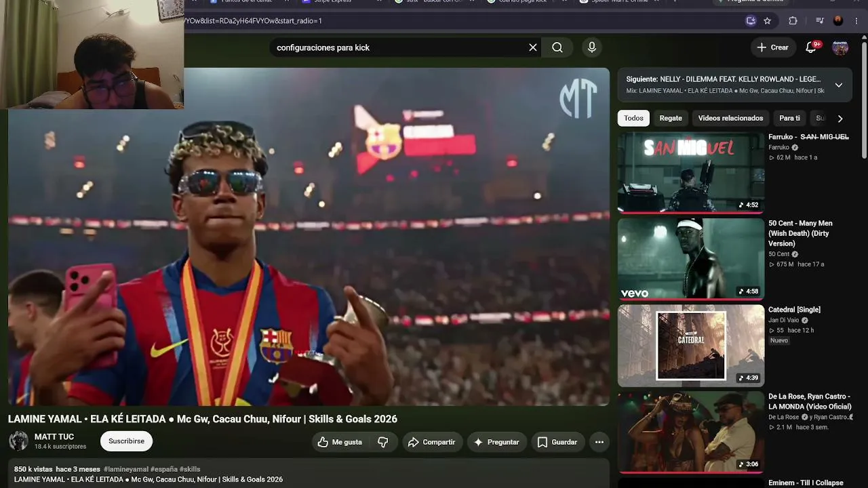Click the "18.4 k suscriptores" text

pyautogui.click(x=60, y=447)
